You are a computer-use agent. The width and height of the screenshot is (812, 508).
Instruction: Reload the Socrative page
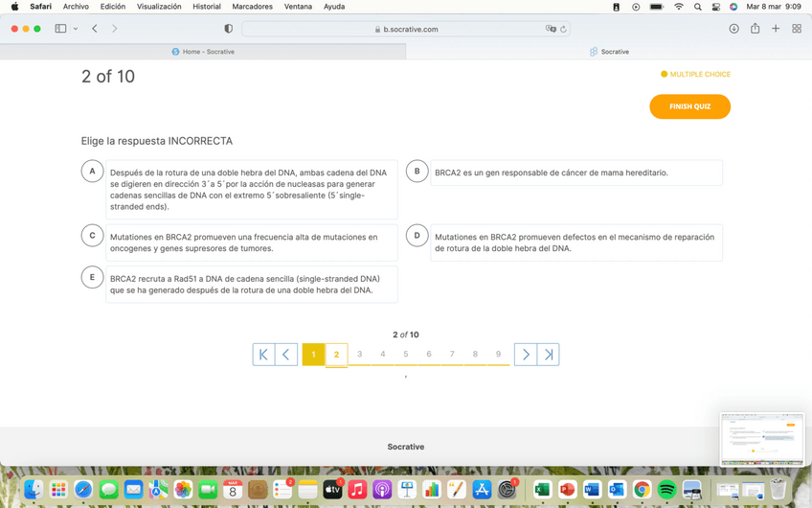point(563,29)
